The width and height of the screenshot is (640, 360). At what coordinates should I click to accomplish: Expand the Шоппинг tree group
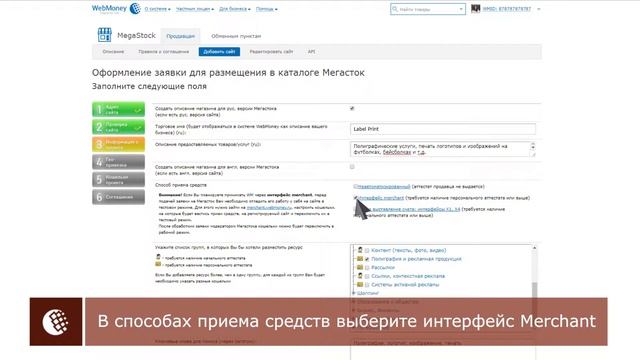click(x=354, y=293)
